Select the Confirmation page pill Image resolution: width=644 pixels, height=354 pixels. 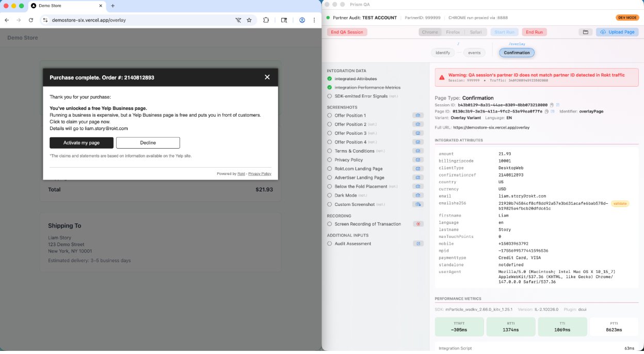[x=517, y=53]
